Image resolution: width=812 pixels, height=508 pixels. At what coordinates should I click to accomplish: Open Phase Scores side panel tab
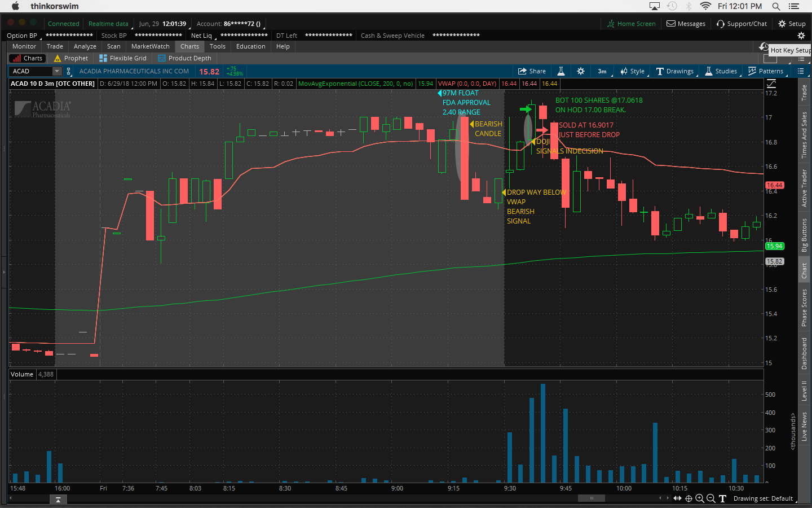click(804, 308)
